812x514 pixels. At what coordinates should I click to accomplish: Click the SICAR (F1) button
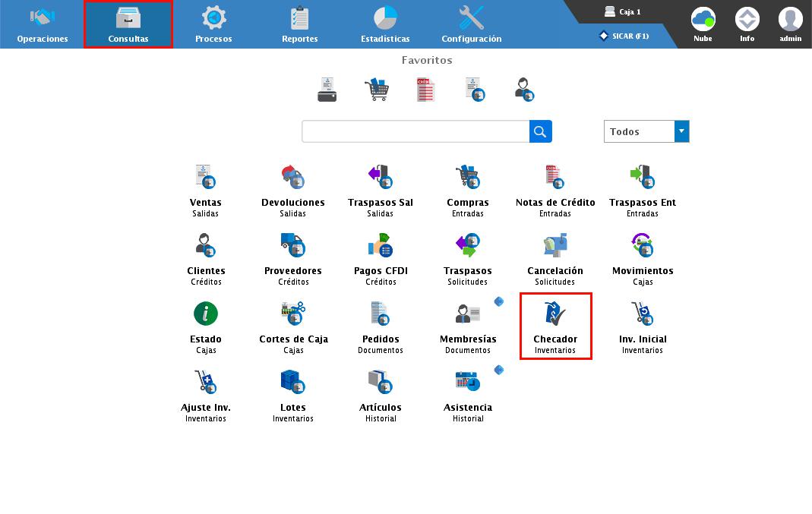[x=624, y=36]
